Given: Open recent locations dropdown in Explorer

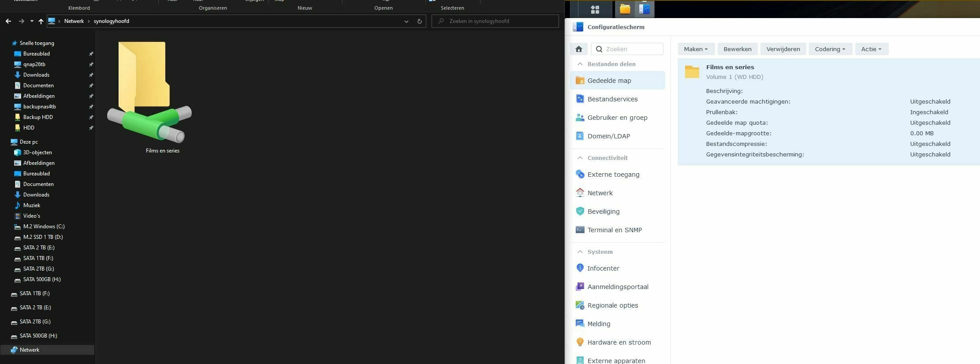Looking at the screenshot, I should 32,21.
